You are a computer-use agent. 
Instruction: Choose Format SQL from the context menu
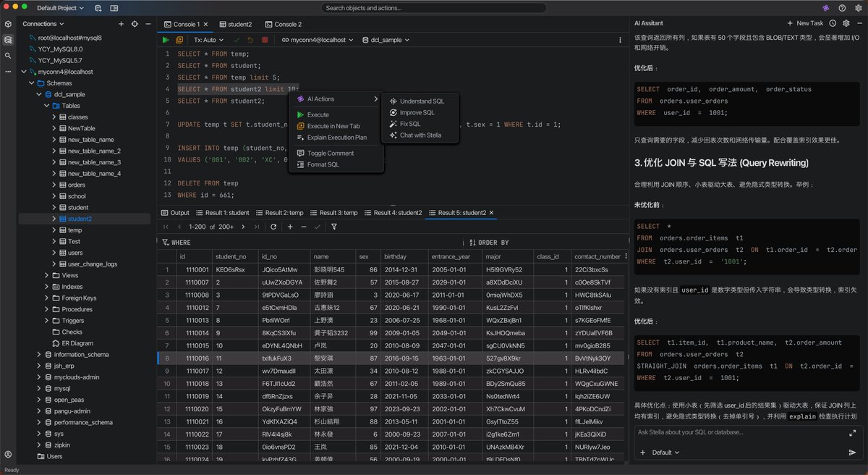click(336, 164)
